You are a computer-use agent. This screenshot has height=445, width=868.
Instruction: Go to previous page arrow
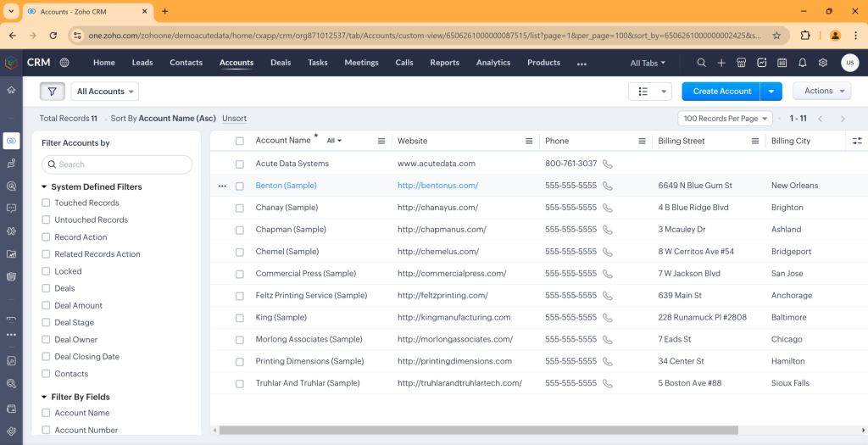pos(821,119)
